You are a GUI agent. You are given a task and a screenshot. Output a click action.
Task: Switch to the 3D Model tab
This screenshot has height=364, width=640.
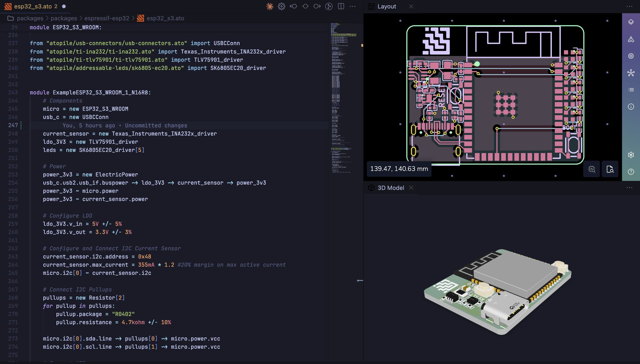click(391, 188)
